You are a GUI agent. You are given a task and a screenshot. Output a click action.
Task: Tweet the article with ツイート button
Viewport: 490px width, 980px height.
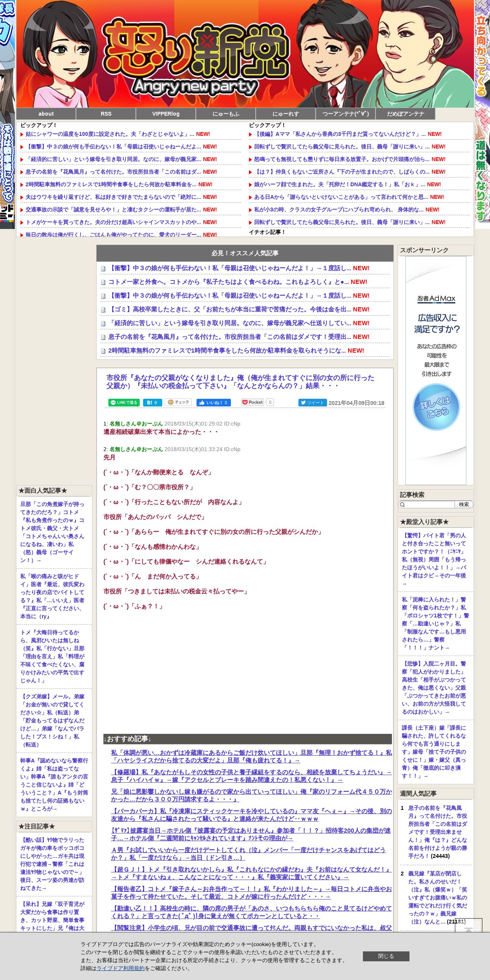pyautogui.click(x=312, y=403)
